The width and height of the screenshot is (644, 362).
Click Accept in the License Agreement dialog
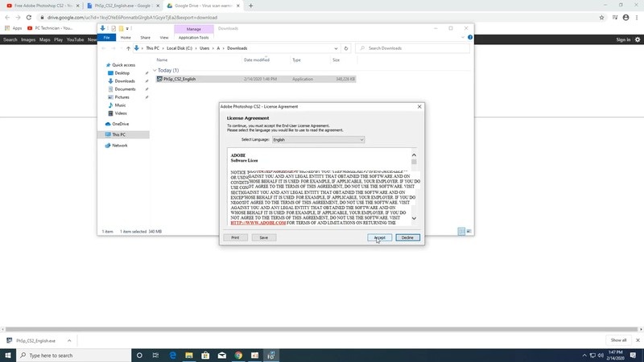(x=379, y=237)
